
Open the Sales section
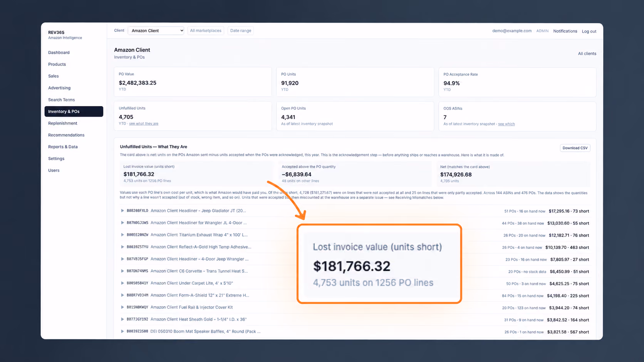point(54,76)
